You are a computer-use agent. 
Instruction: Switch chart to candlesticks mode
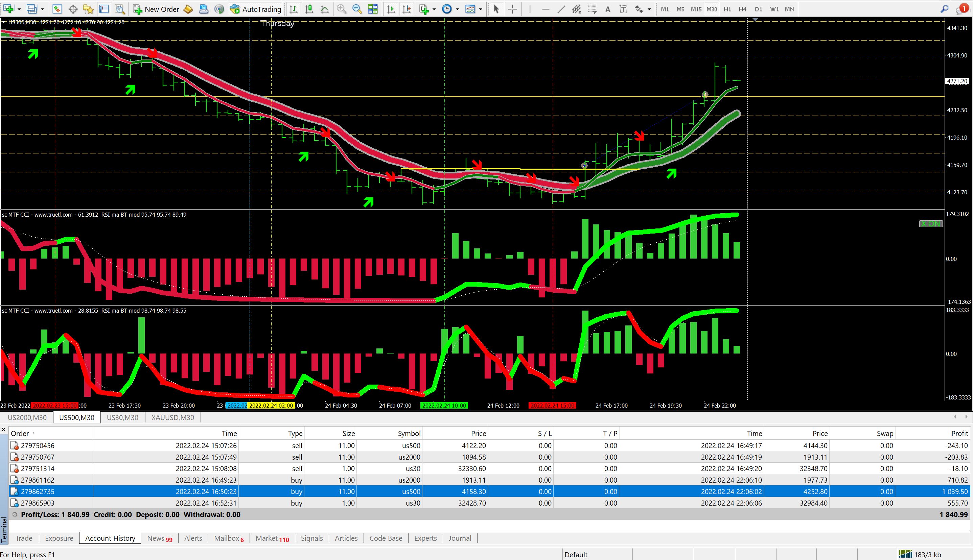point(309,9)
